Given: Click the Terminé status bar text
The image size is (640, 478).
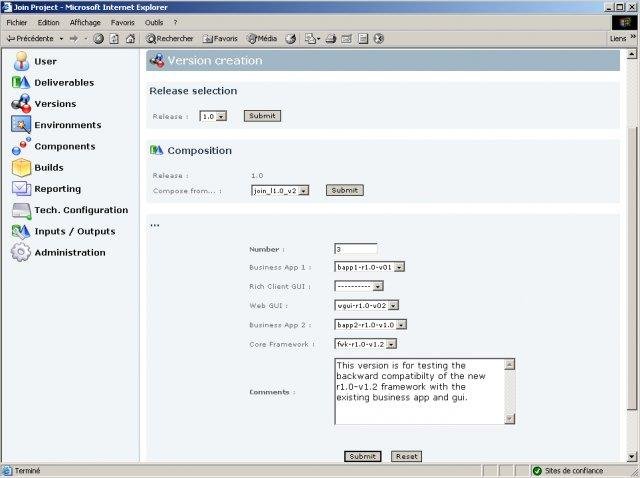Looking at the screenshot, I should coord(27,471).
